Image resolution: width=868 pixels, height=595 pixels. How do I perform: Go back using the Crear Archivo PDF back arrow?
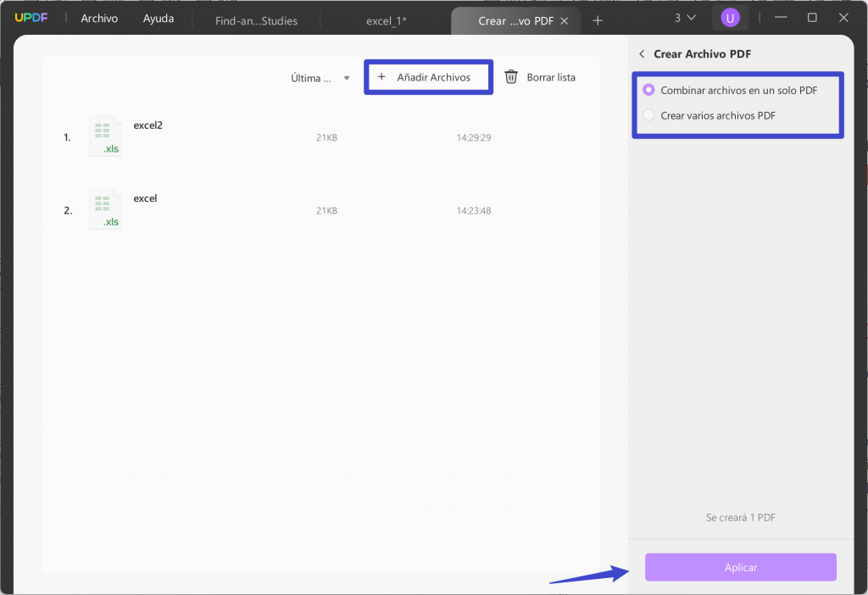coord(642,53)
